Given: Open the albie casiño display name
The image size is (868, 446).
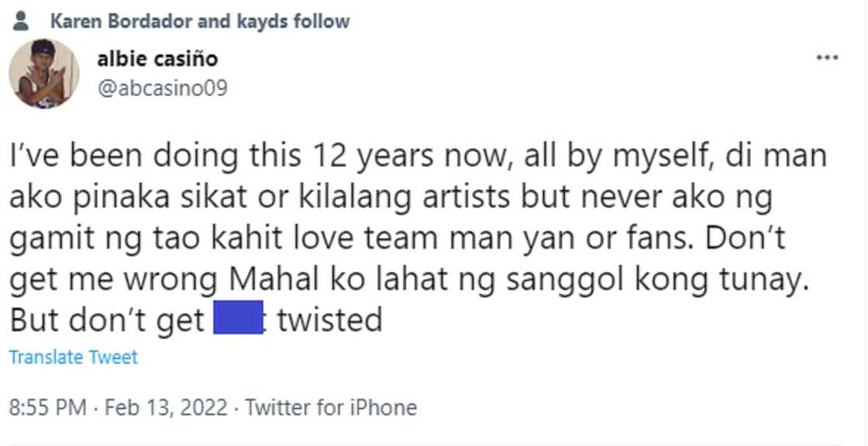Looking at the screenshot, I should [157, 58].
